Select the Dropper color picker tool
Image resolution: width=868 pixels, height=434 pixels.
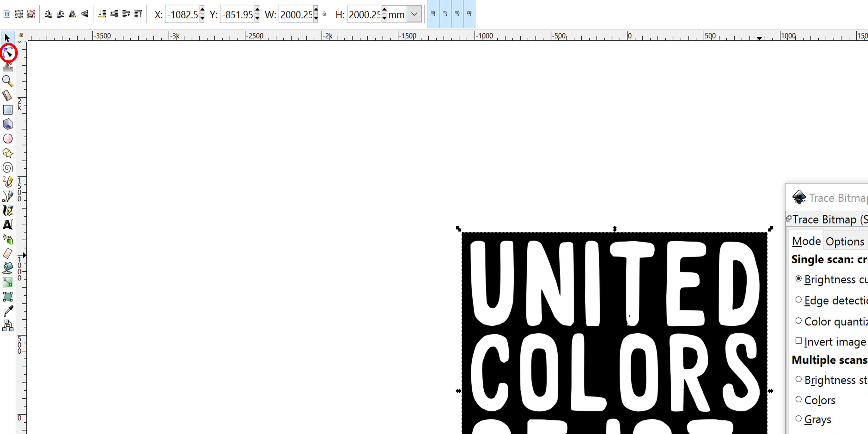coord(8,311)
